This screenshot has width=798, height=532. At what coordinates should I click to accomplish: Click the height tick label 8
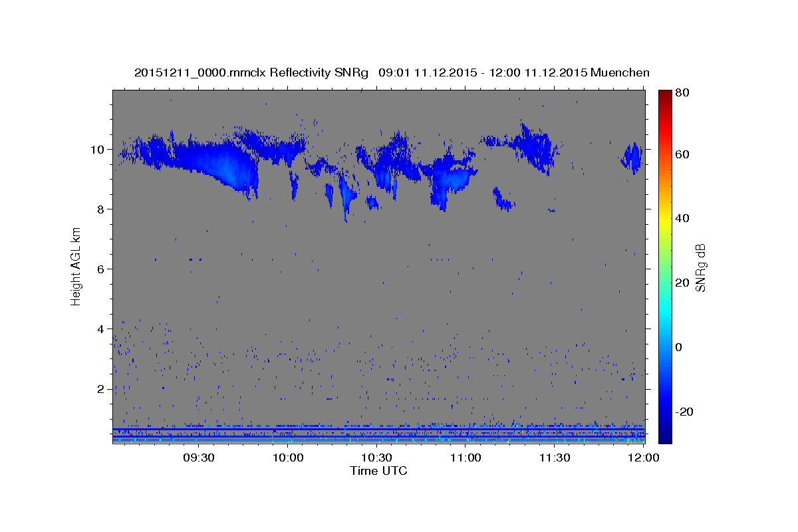100,209
